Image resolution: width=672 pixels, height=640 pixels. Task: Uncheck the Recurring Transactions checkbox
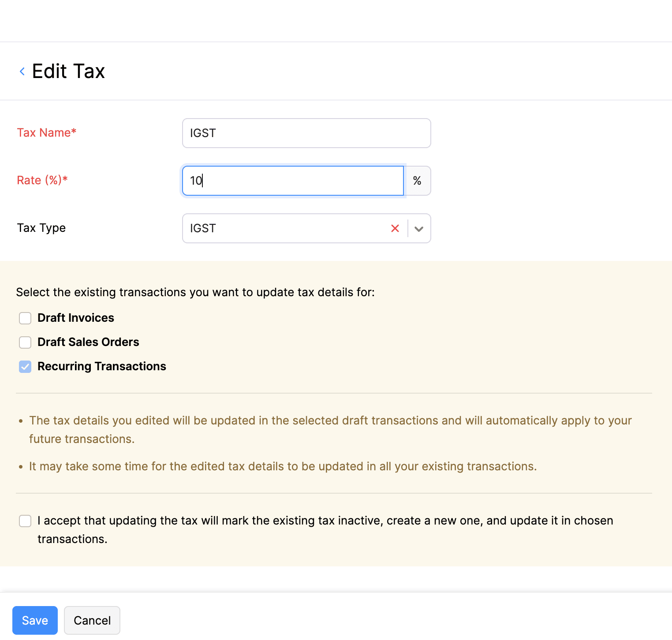pyautogui.click(x=25, y=367)
